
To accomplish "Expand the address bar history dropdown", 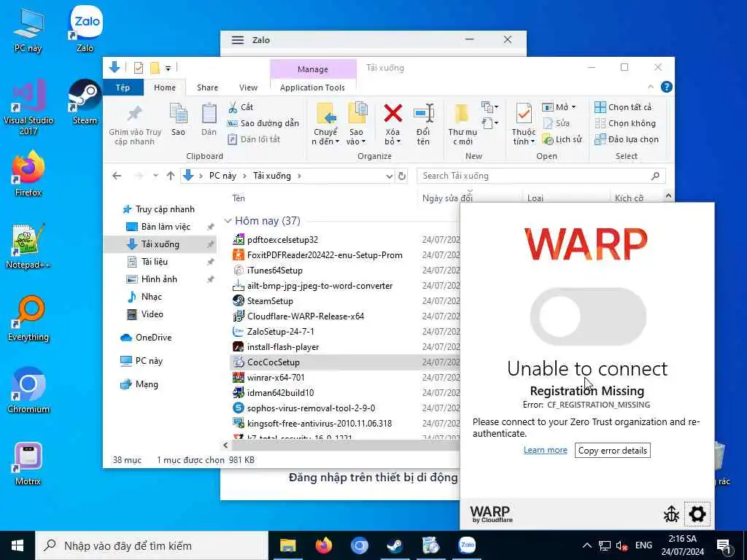I will point(389,176).
